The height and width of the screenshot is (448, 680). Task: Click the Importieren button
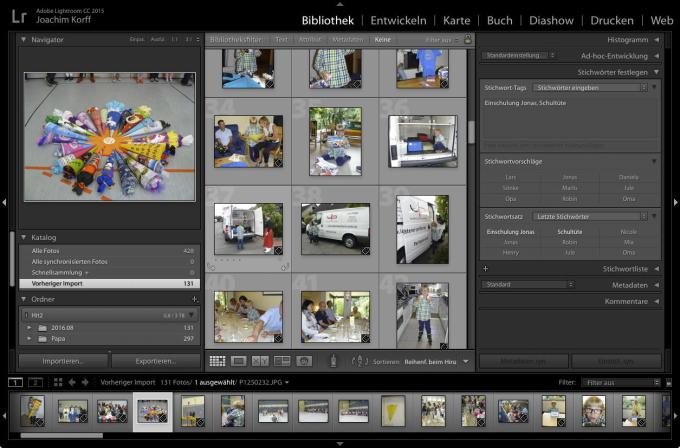63,361
